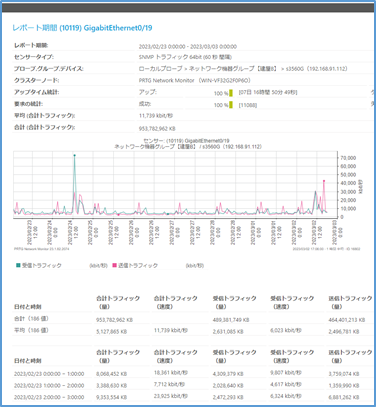Select the 4,617 kbit/秒 cell
This screenshot has width=376, height=407.
pyautogui.click(x=286, y=384)
